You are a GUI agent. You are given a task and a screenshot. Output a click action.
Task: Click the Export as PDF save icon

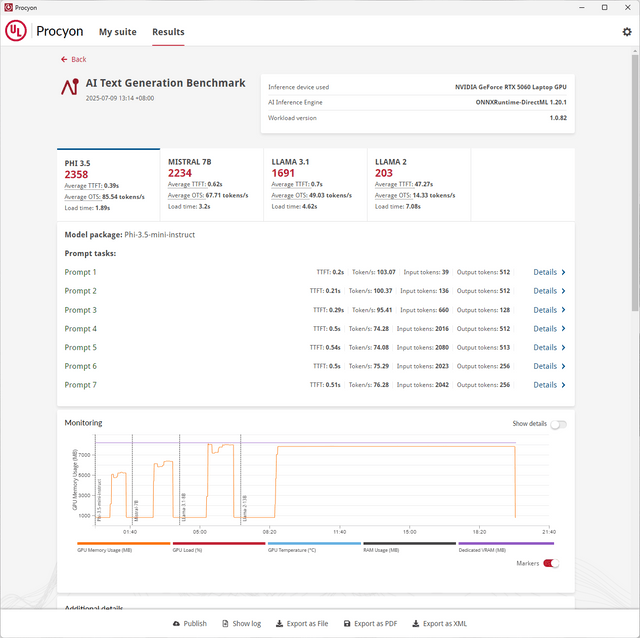347,623
